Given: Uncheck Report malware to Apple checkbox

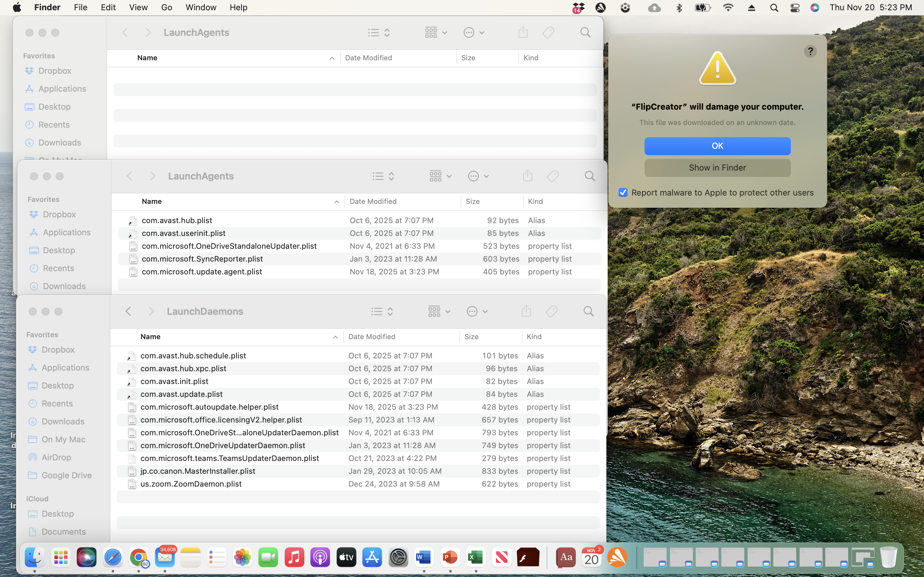Looking at the screenshot, I should tap(623, 192).
